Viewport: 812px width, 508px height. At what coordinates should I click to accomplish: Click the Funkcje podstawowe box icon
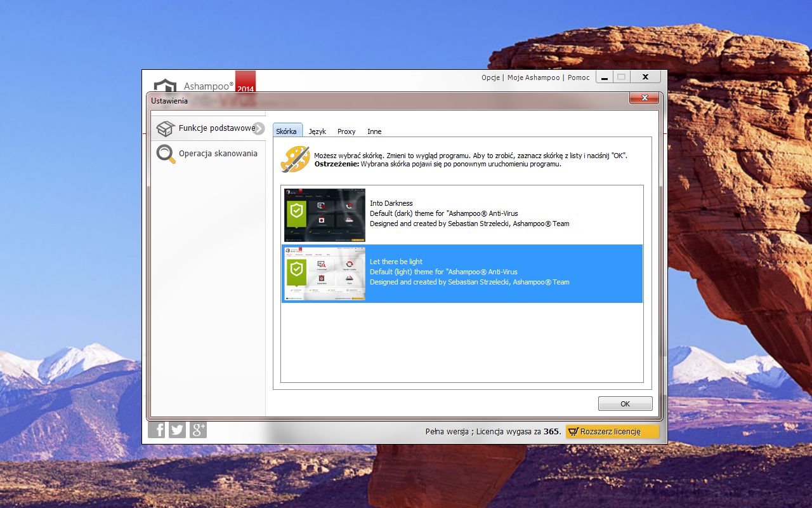[x=166, y=128]
